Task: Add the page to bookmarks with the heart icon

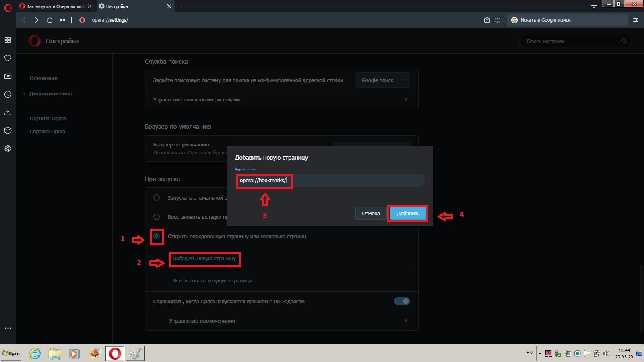Action: tap(497, 20)
